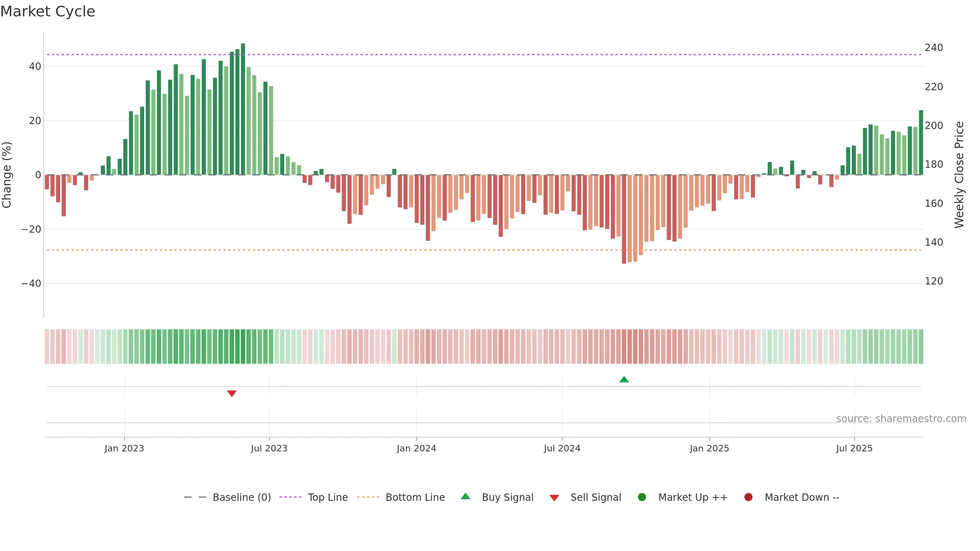Click the darkest green heatmap cell in the color strip
The height and width of the screenshot is (551, 980).
tap(243, 347)
